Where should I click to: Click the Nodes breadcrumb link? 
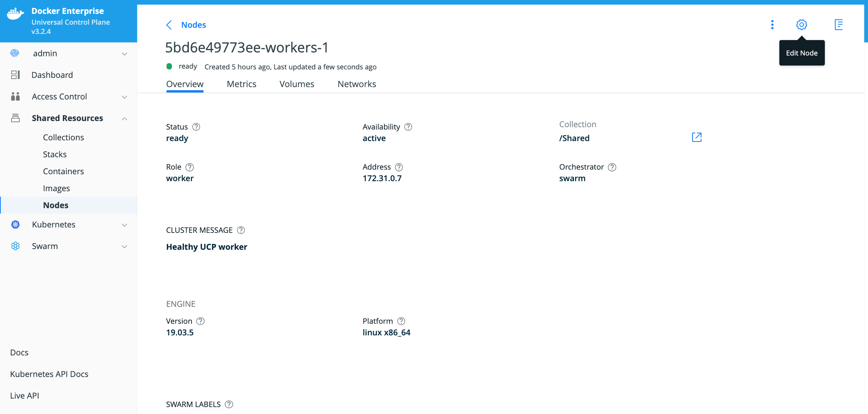pyautogui.click(x=194, y=25)
